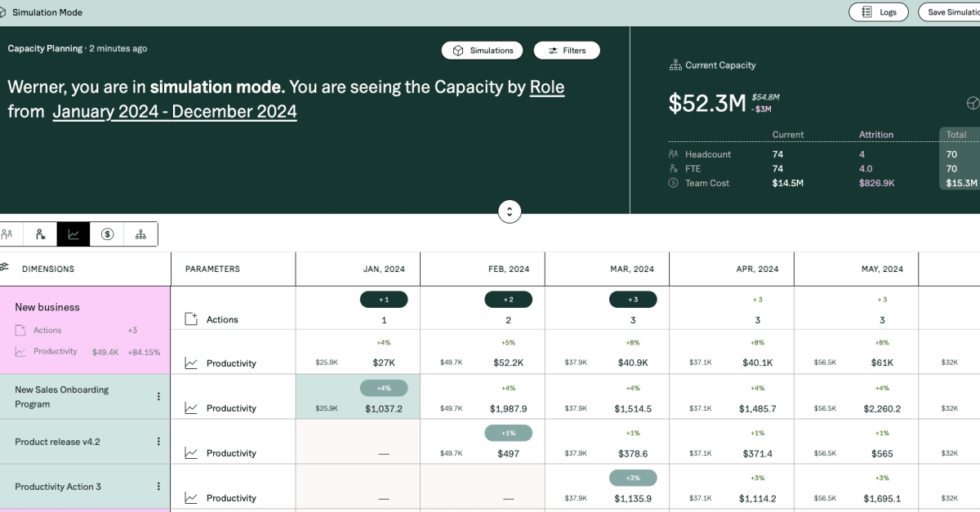Open options menu for Product release v4.2

158,442
